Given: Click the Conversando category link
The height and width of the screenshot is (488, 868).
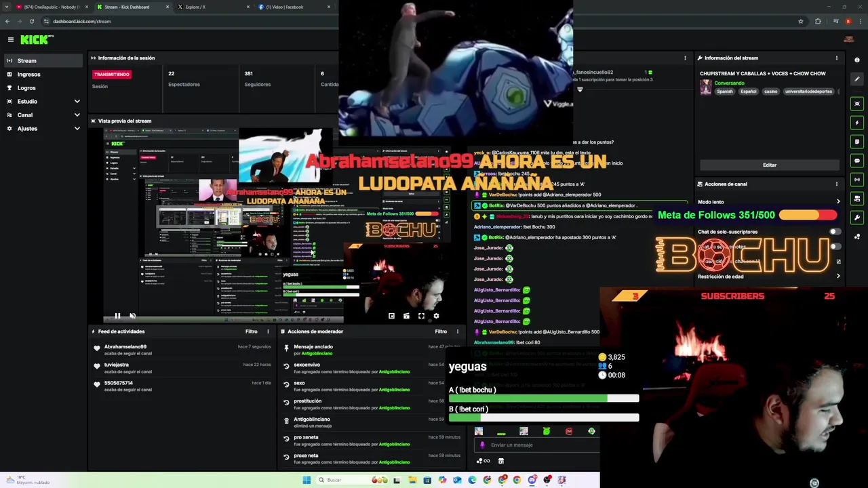Looking at the screenshot, I should (729, 83).
